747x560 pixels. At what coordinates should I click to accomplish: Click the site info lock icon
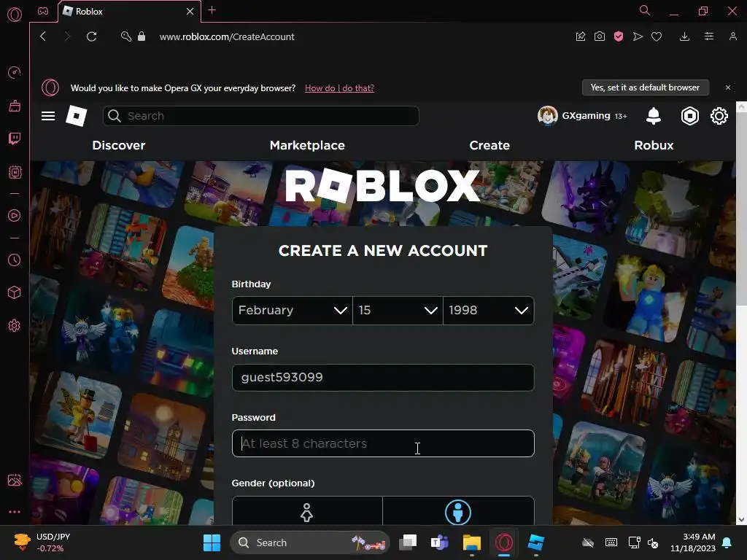pyautogui.click(x=142, y=36)
